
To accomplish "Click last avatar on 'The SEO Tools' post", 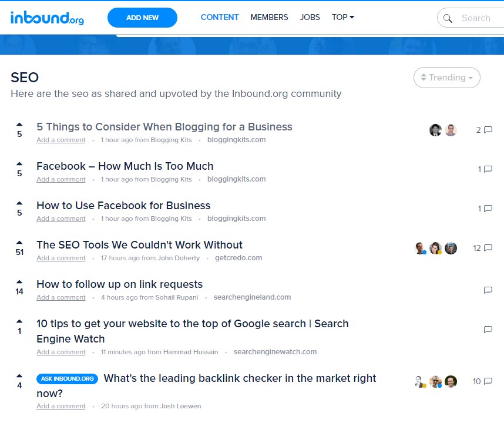I will (x=451, y=248).
